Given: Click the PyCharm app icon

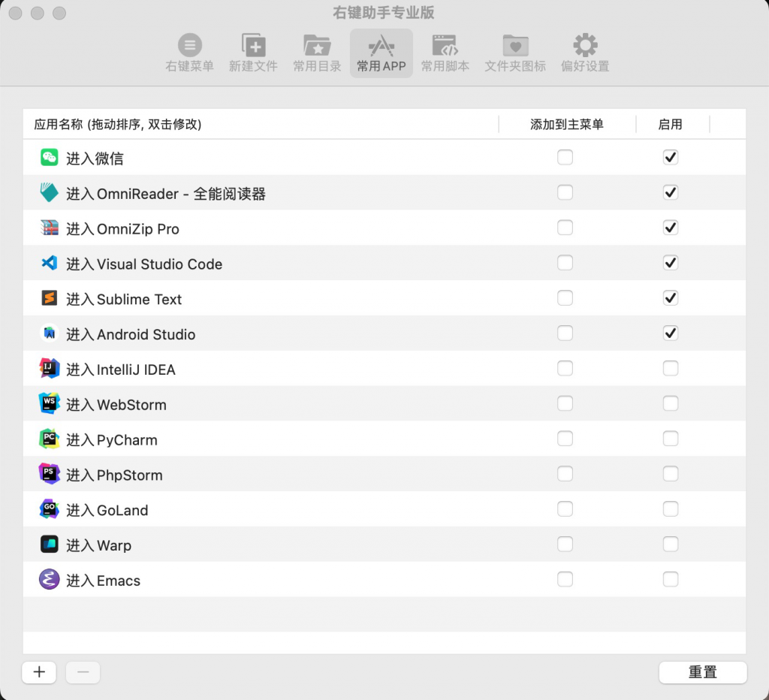Looking at the screenshot, I should coord(49,439).
